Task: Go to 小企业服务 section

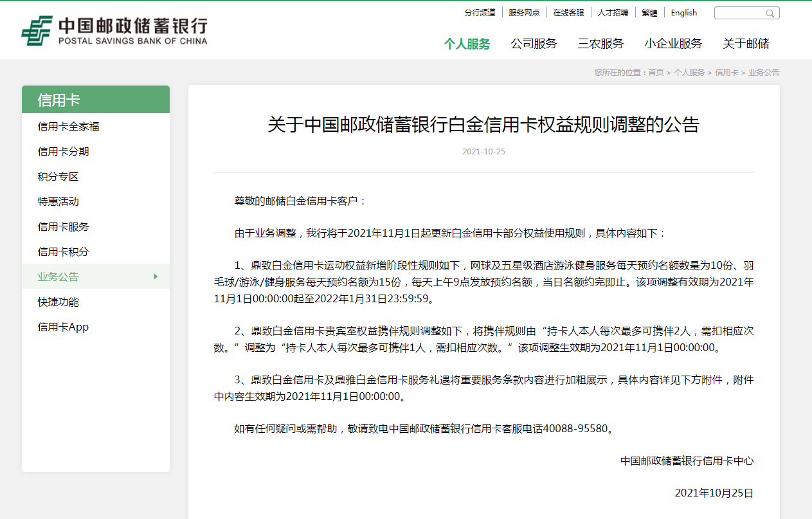Action: coord(673,44)
